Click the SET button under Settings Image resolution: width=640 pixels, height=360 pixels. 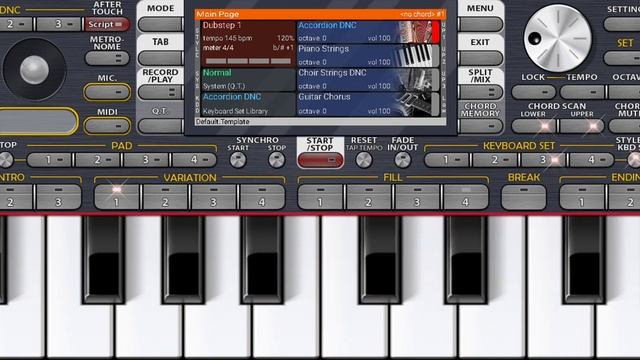click(622, 58)
